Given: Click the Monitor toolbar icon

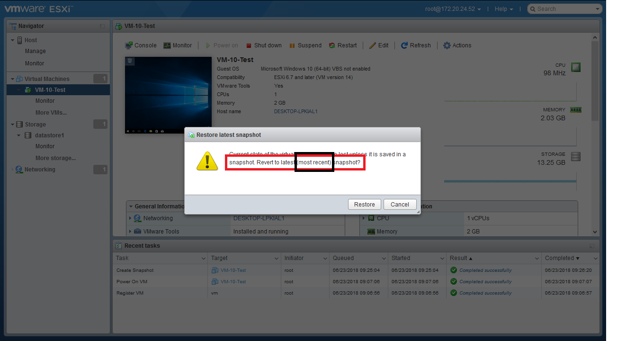Looking at the screenshot, I should point(167,45).
